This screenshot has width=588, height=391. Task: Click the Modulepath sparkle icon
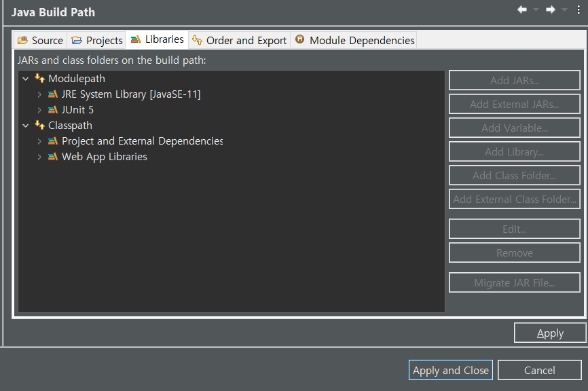[39, 78]
